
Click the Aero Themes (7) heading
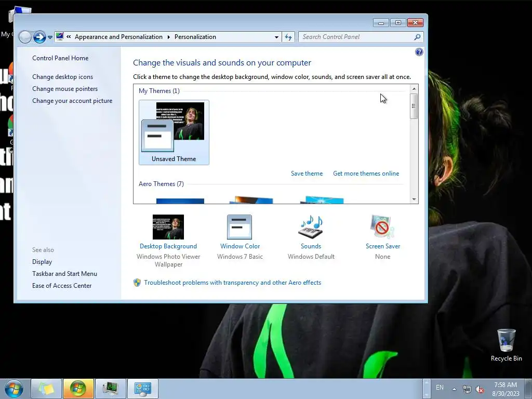point(161,183)
